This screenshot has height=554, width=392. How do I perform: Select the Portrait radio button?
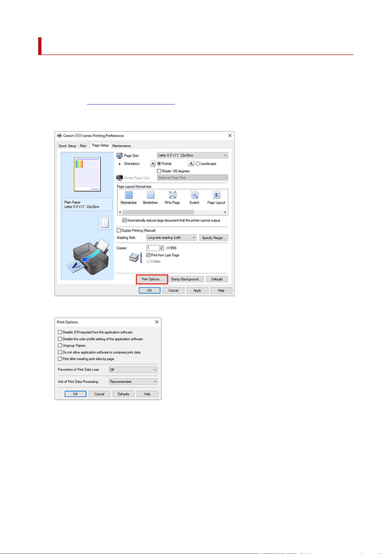pyautogui.click(x=159, y=164)
